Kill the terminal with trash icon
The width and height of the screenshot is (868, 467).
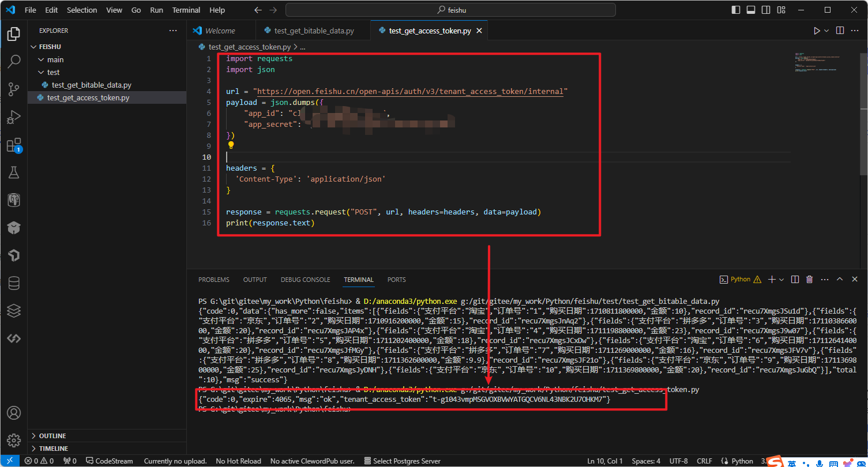tap(809, 279)
